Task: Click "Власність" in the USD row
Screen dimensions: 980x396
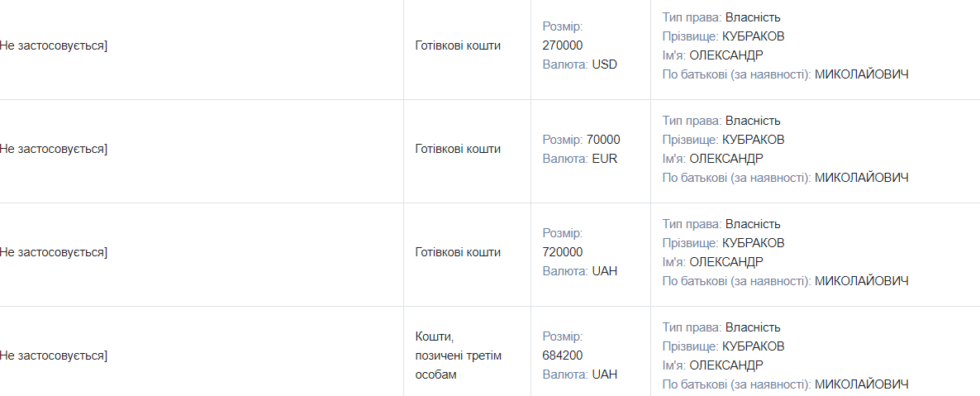Action: (x=753, y=17)
